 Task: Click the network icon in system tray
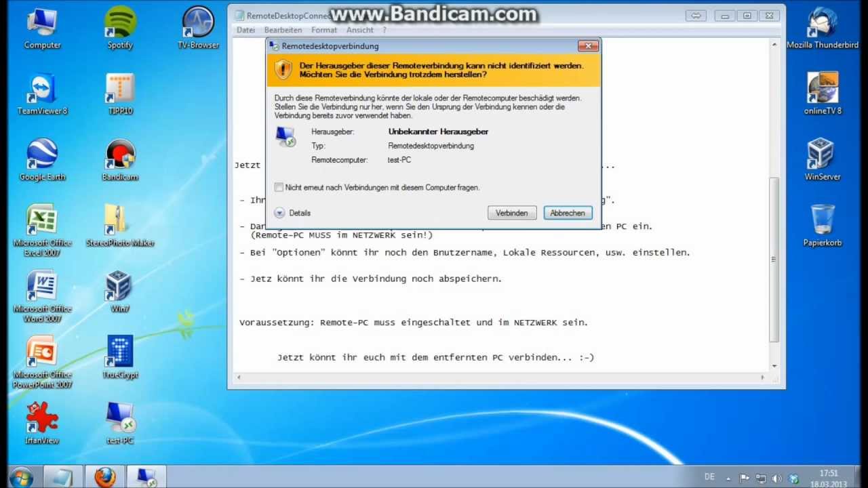point(761,479)
